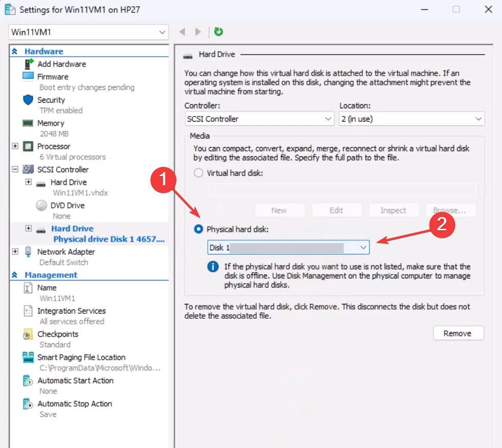This screenshot has width=502, height=448.
Task: Expand the Win11VM1.vhdx Hard Drive node
Action: (x=29, y=182)
